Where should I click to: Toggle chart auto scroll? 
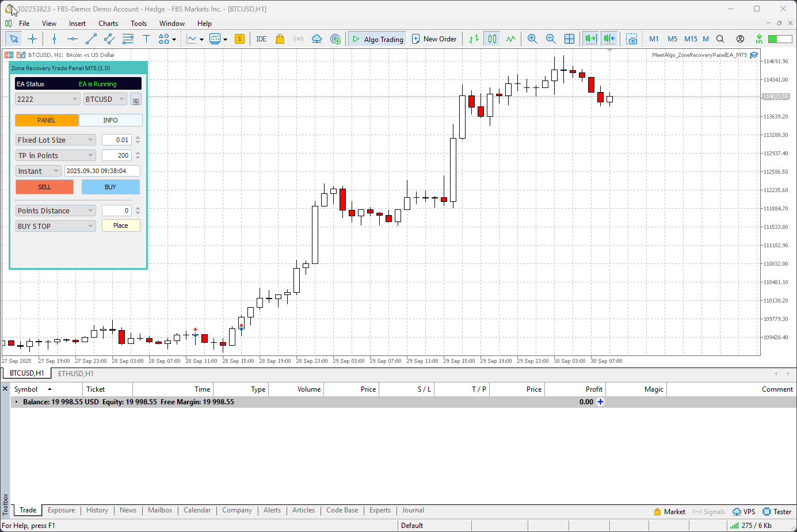(x=590, y=39)
